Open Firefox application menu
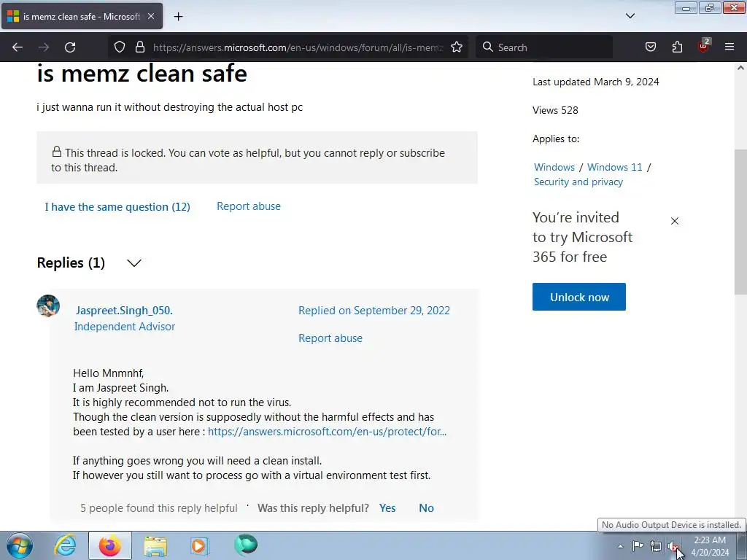The image size is (747, 560). click(729, 47)
